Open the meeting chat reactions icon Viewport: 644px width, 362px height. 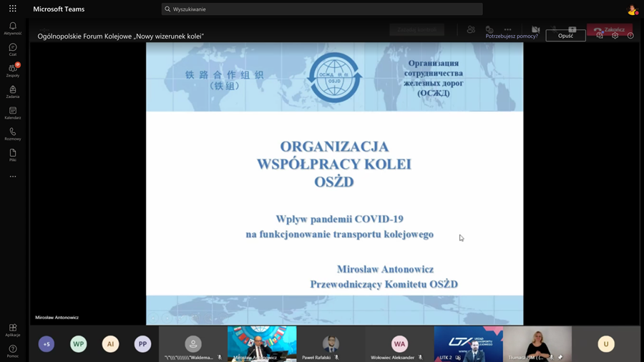tap(489, 29)
